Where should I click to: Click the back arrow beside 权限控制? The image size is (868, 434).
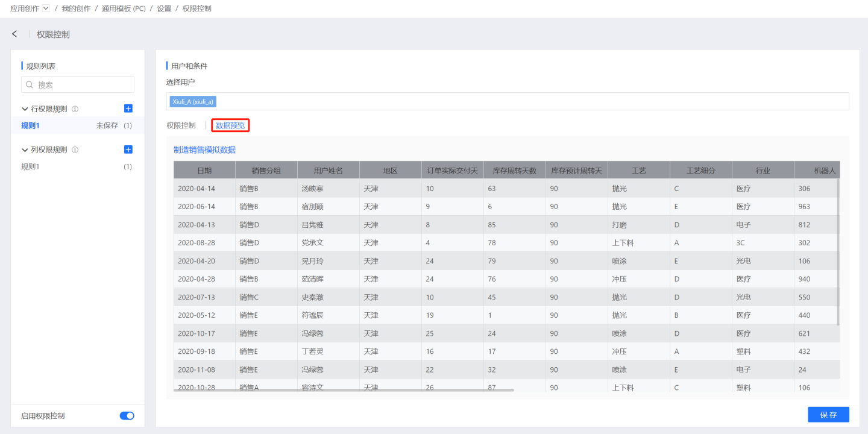click(14, 34)
